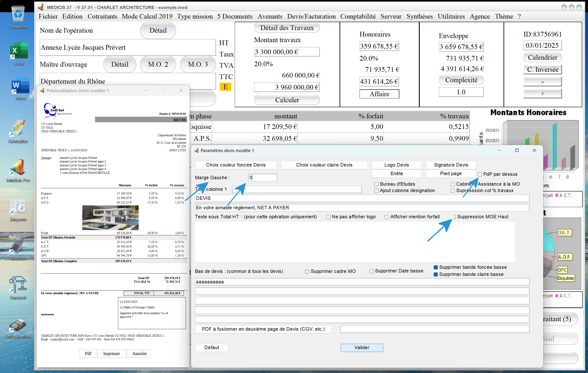Click the Valider button
This screenshot has width=588, height=373.
[x=362, y=348]
